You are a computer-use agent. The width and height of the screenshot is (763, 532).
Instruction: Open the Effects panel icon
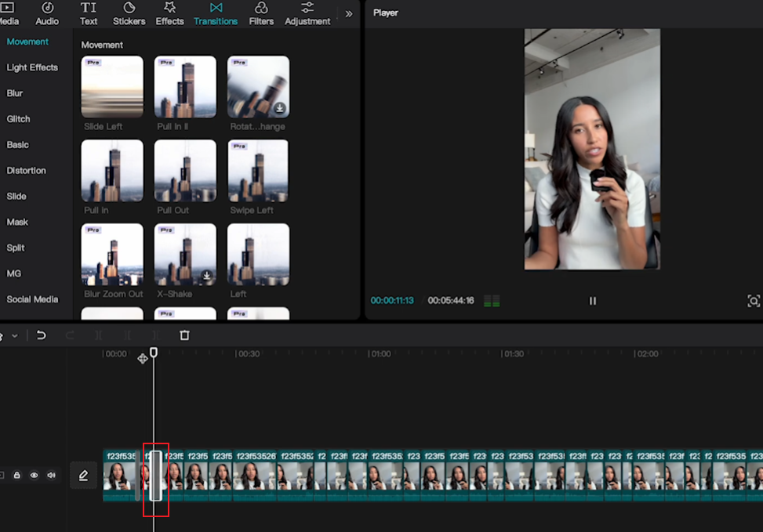click(x=169, y=8)
